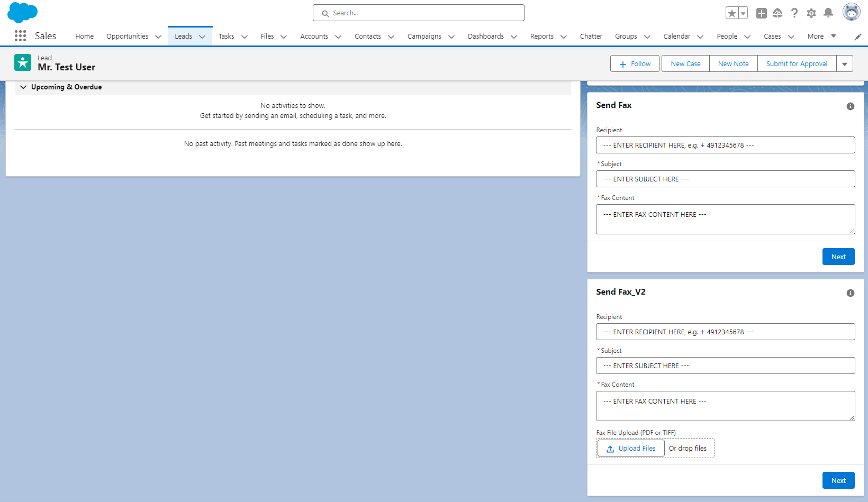The image size is (868, 502).
Task: Click info icon next to Send Fax
Action: click(x=850, y=106)
